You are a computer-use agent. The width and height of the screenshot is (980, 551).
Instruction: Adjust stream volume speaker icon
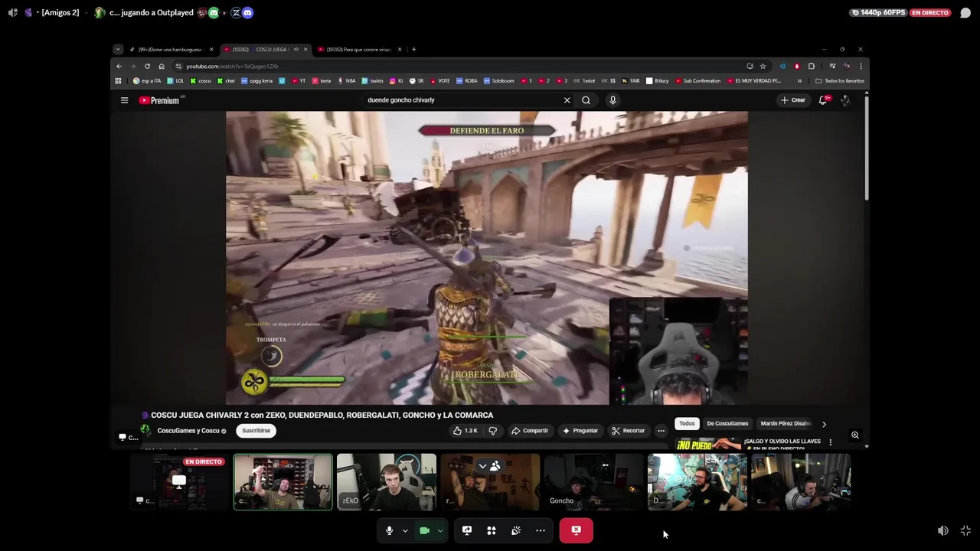coord(943,530)
